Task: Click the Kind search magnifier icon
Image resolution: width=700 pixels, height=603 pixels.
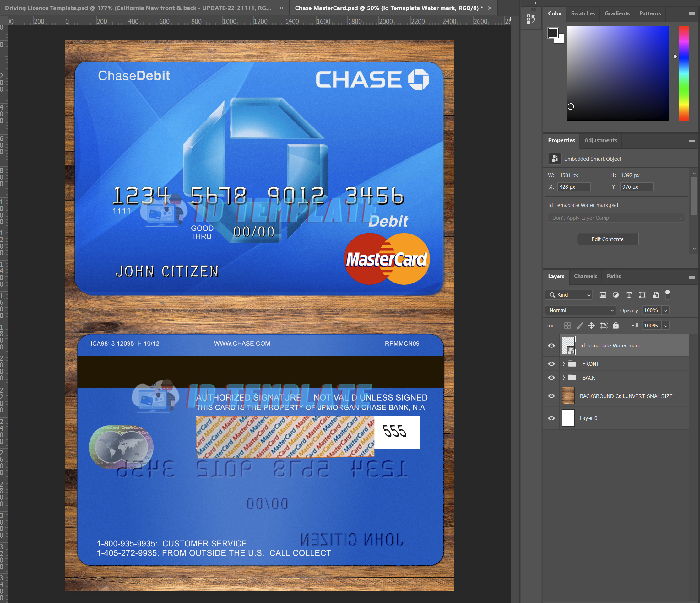Action: click(x=552, y=295)
